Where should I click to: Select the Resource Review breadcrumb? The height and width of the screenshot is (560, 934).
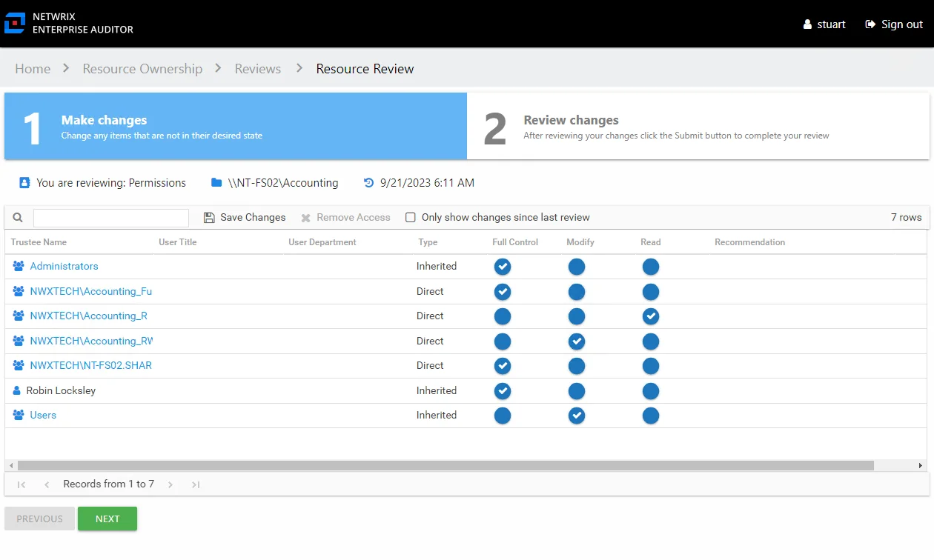point(365,69)
